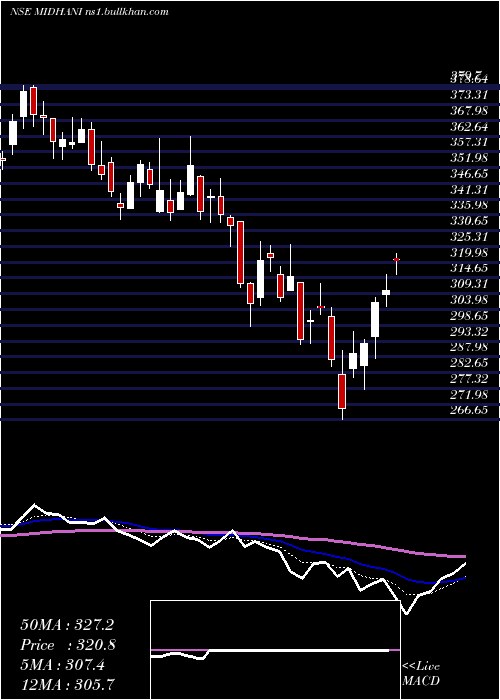Image resolution: width=500 pixels, height=700 pixels.
Task: Click the Price : 320.8 readout
Action: point(68,645)
